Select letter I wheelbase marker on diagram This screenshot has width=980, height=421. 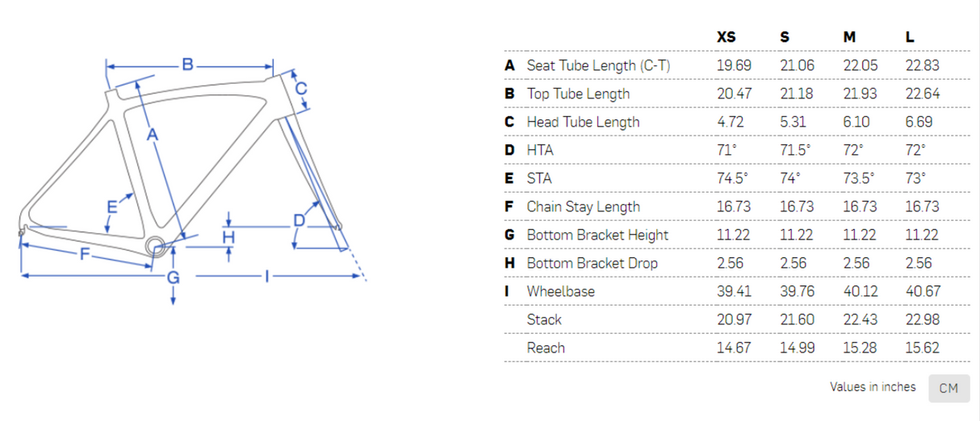point(266,277)
